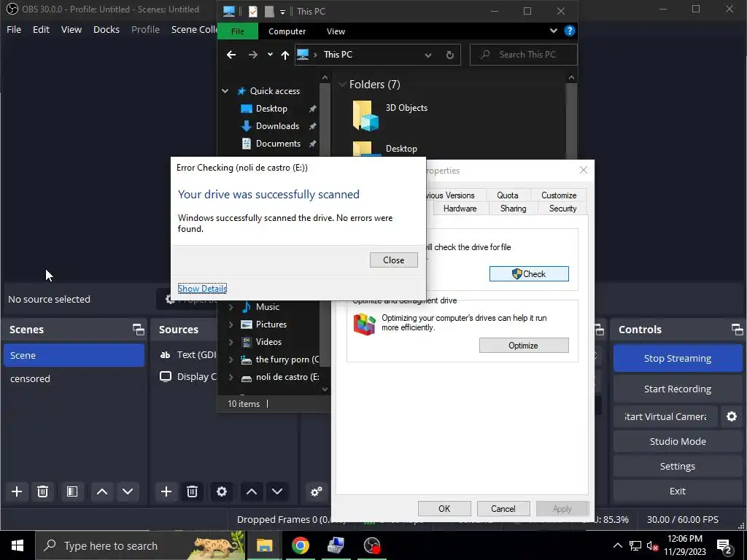Close the Error Checking dialog
This screenshot has height=560, width=747.
pos(393,260)
